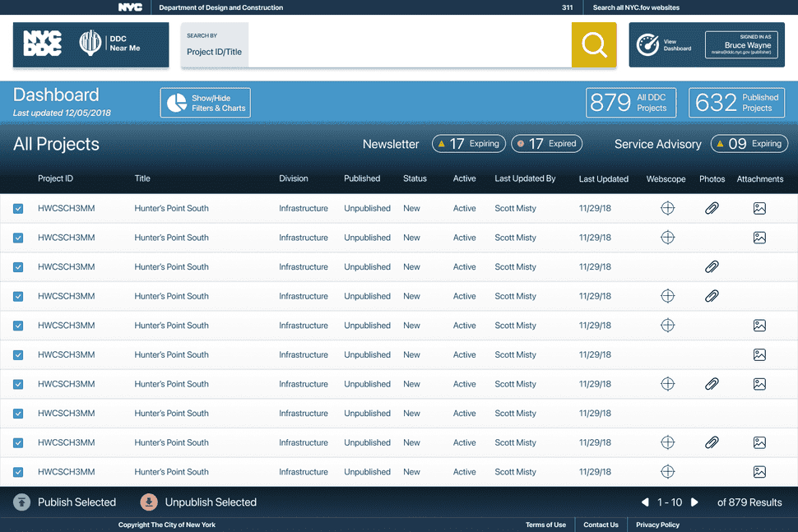Image resolution: width=798 pixels, height=532 pixels.
Task: Click the main search text field
Action: pos(410,44)
